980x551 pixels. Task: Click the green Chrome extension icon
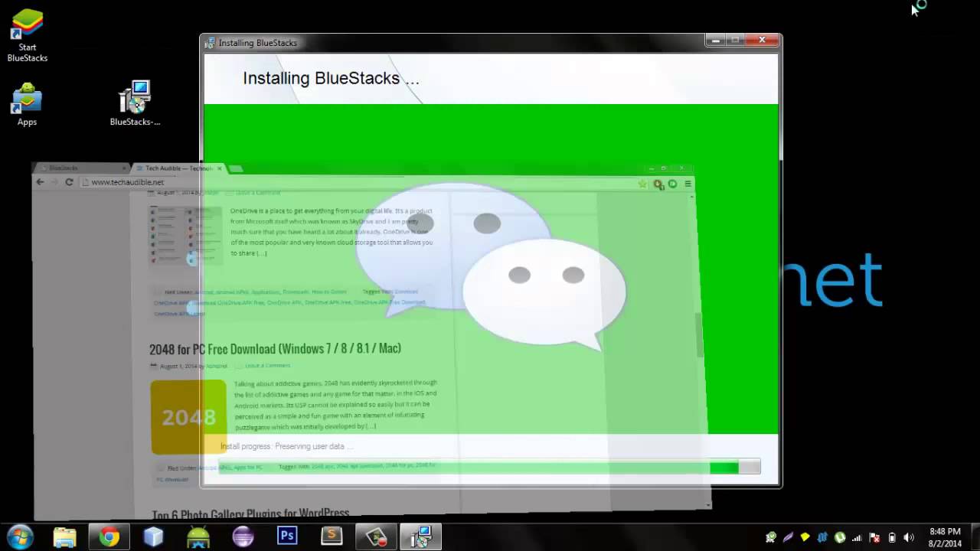(x=672, y=184)
